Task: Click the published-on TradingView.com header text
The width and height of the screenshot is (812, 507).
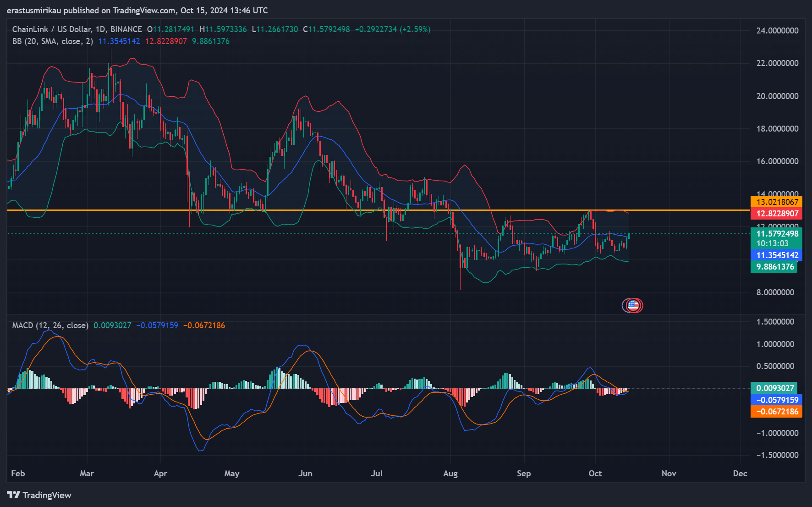Action: tap(137, 11)
